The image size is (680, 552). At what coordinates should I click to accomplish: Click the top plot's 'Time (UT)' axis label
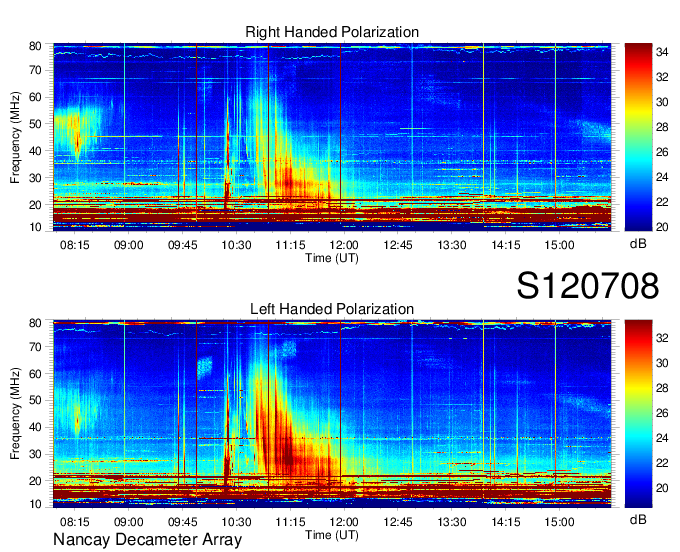pyautogui.click(x=332, y=258)
